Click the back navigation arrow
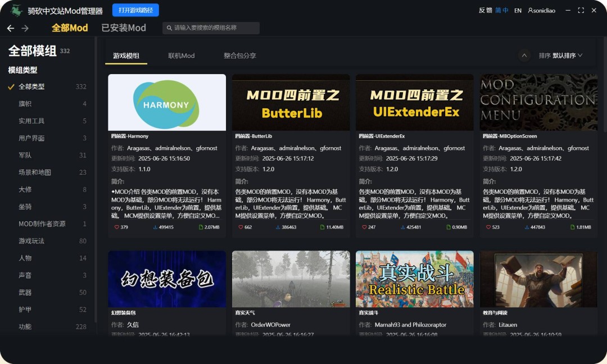The height and width of the screenshot is (364, 607). pos(10,28)
